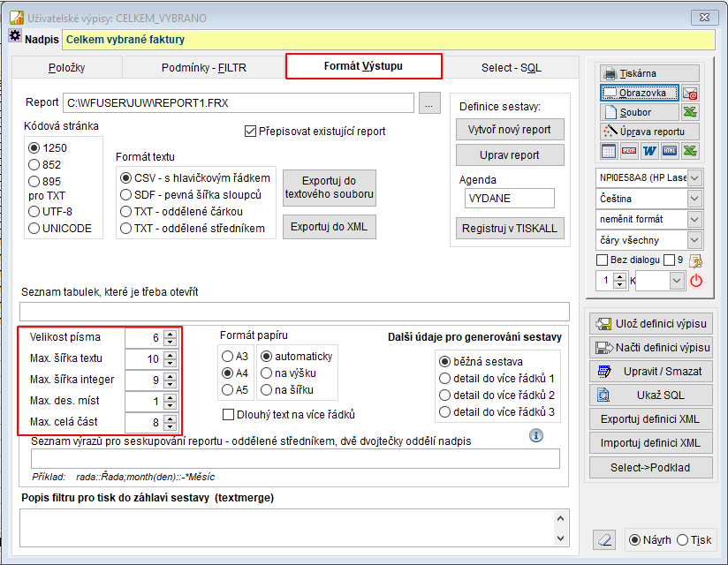Screen dimensions: 728x565
Task: Click the blue info icon
Action: click(x=535, y=435)
